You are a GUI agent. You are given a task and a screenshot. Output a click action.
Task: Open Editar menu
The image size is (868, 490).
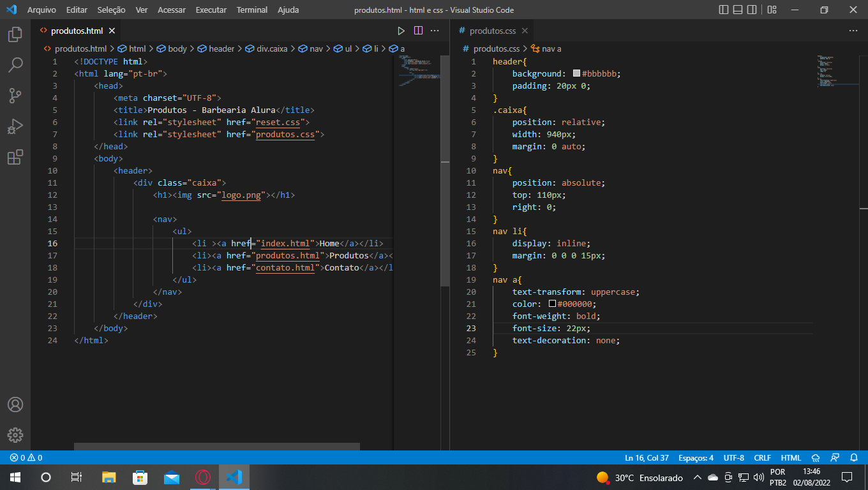click(77, 10)
